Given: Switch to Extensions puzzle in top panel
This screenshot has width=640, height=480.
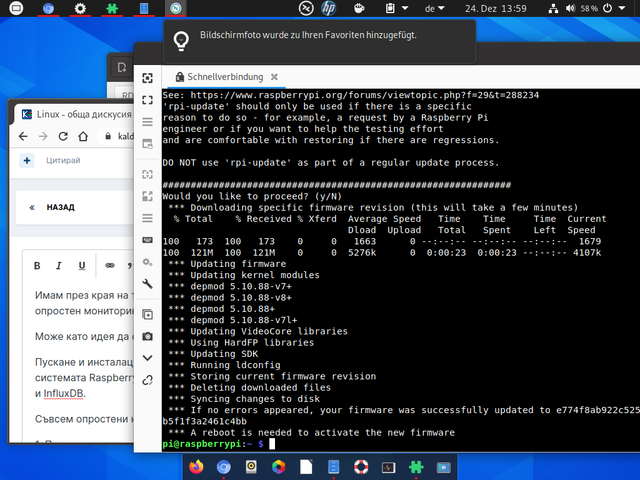Looking at the screenshot, I should 112,8.
